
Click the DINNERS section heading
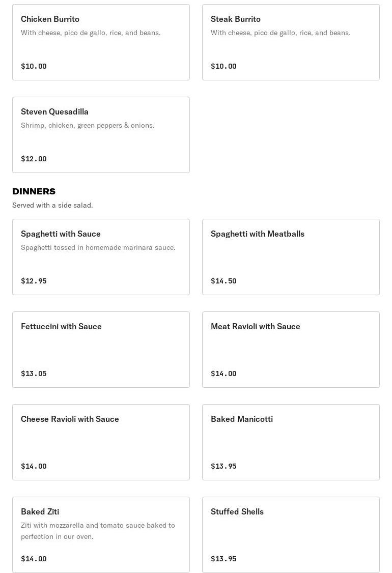pos(34,191)
